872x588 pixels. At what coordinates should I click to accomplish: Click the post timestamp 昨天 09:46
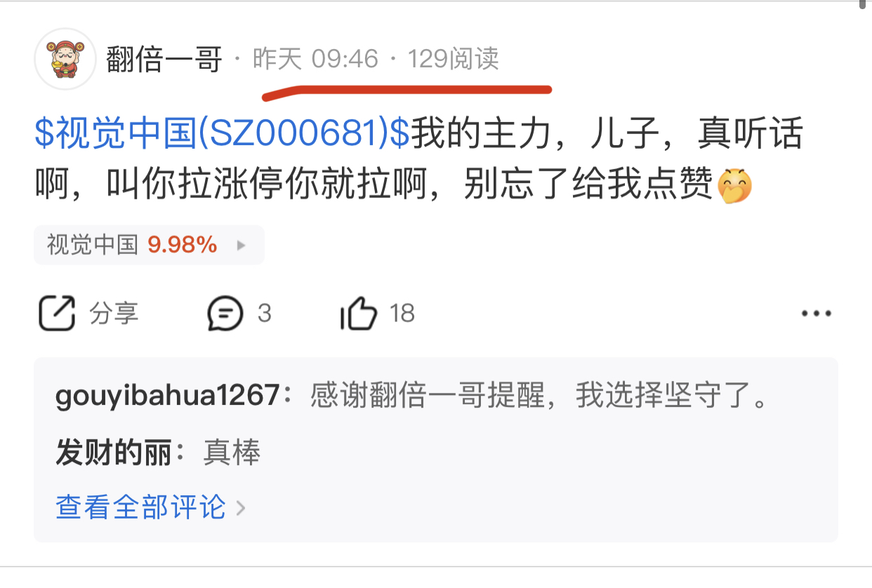click(x=315, y=60)
